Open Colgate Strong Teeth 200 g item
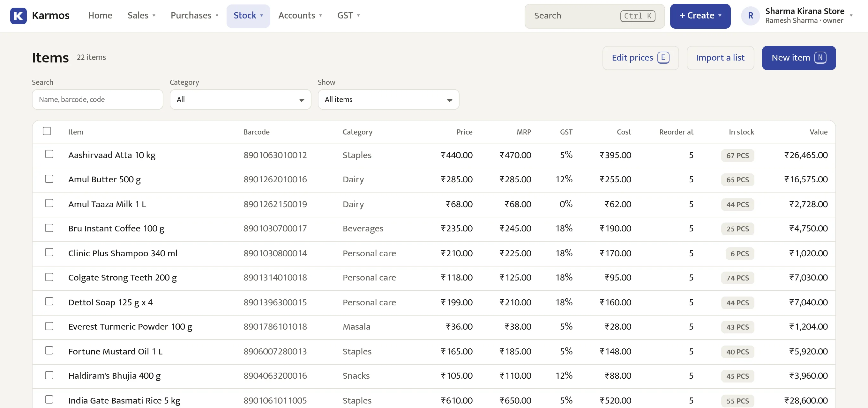Screen dimensions: 868x408 [122, 278]
